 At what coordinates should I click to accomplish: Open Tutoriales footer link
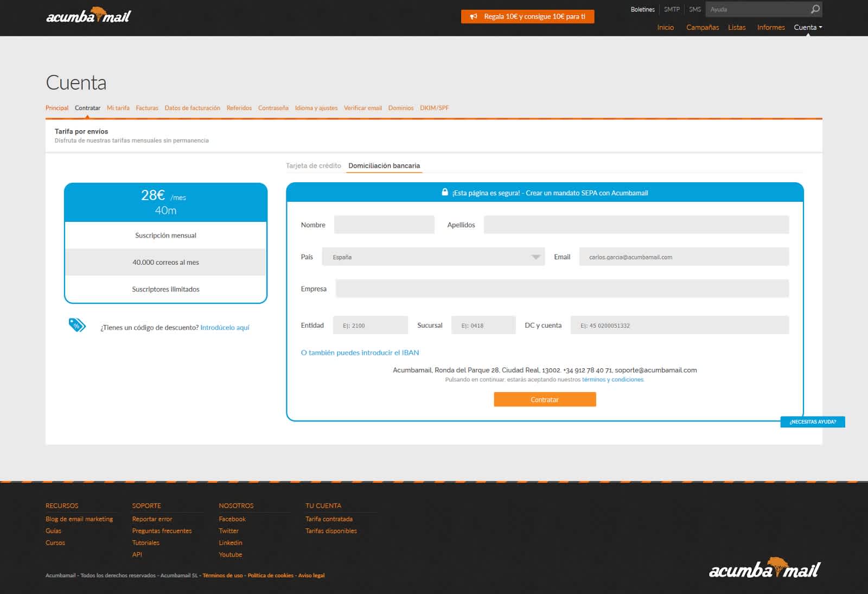pyautogui.click(x=146, y=543)
